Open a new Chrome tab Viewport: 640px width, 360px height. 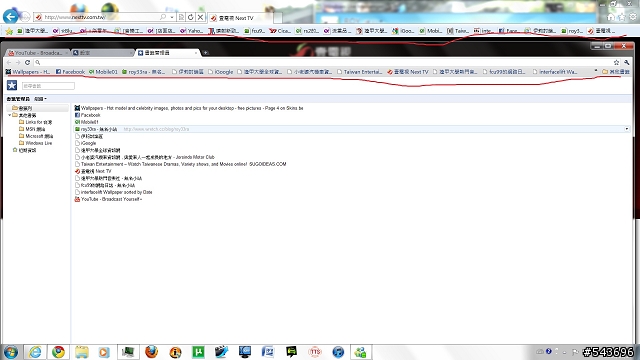click(205, 53)
